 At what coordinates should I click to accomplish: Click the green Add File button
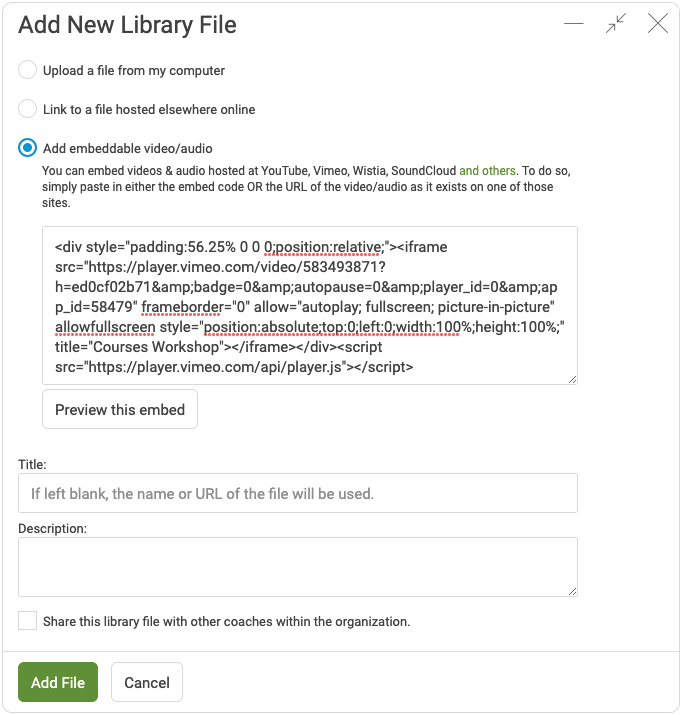point(58,682)
